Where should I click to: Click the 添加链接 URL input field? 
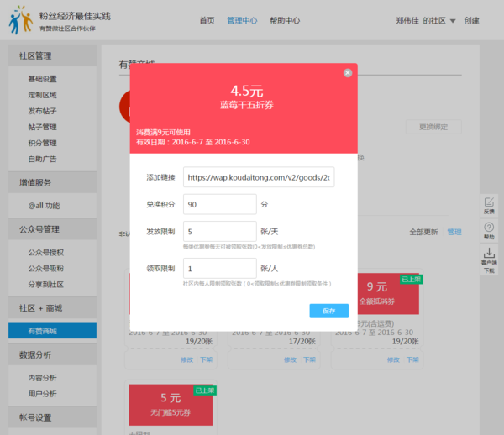tap(259, 177)
